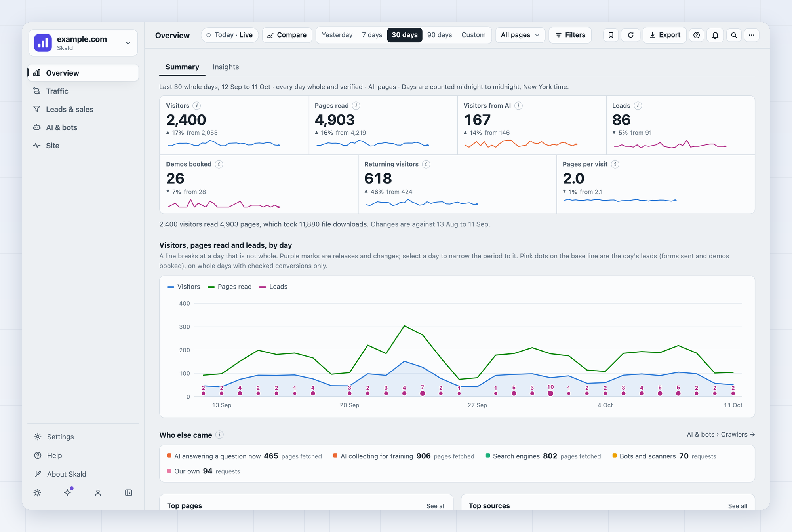Collapse the sidebar with panel icon
The image size is (792, 532).
(x=129, y=493)
